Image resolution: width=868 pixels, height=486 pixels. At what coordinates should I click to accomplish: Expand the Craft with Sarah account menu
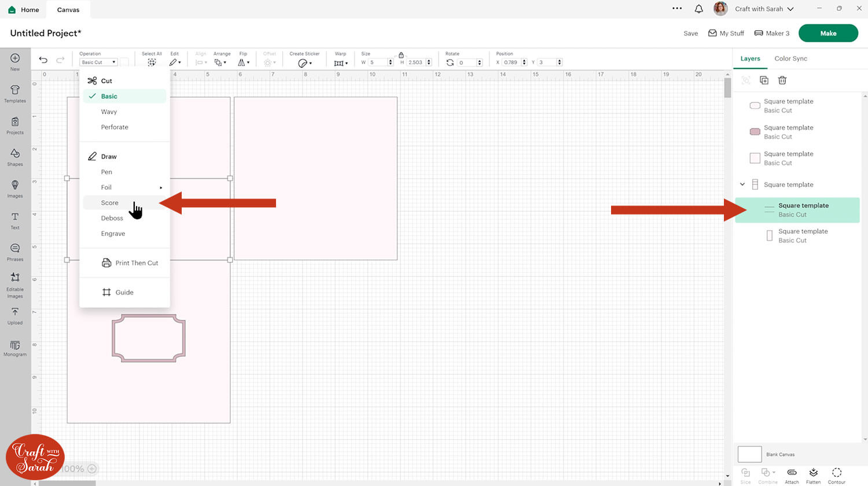click(x=764, y=9)
